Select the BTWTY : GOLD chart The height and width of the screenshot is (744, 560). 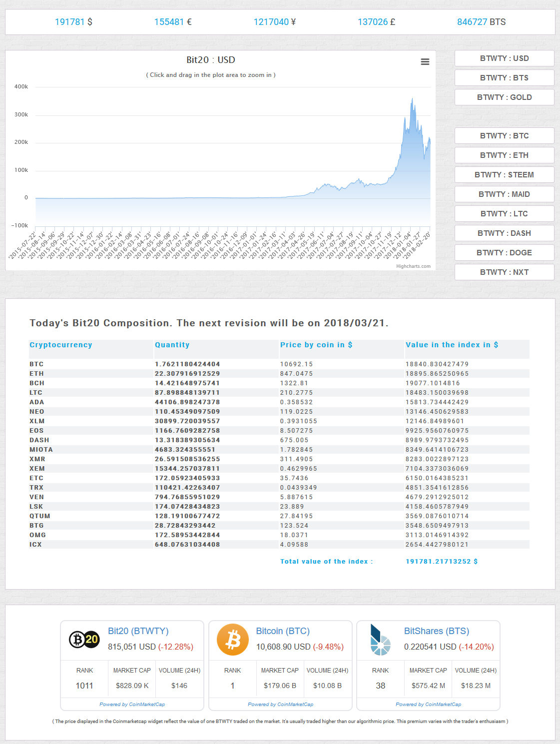pyautogui.click(x=505, y=97)
